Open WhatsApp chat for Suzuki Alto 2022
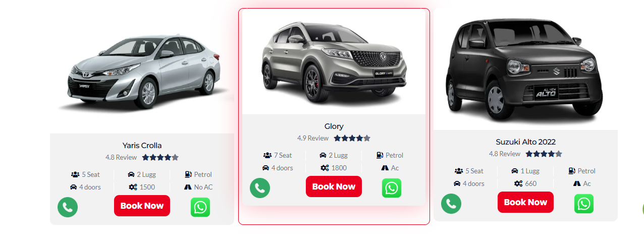Screen dimensions: 644x234 (x=584, y=204)
